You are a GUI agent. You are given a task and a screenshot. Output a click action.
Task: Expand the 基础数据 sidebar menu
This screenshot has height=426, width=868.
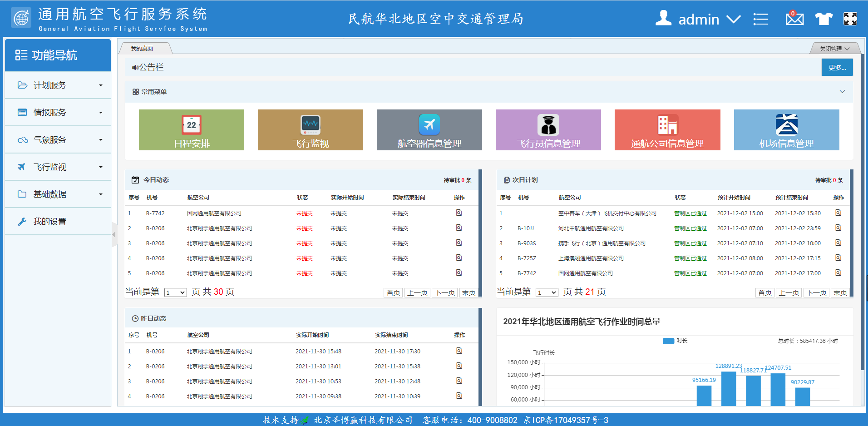58,194
